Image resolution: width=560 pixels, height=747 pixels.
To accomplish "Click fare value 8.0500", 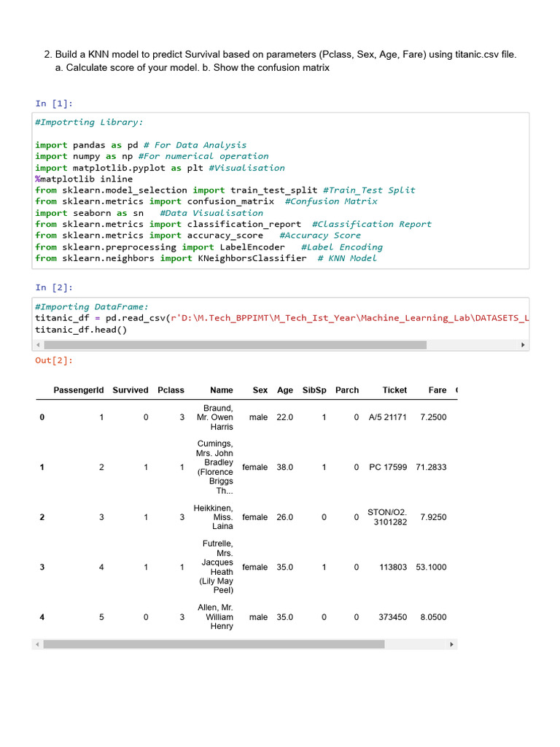I will (x=433, y=617).
